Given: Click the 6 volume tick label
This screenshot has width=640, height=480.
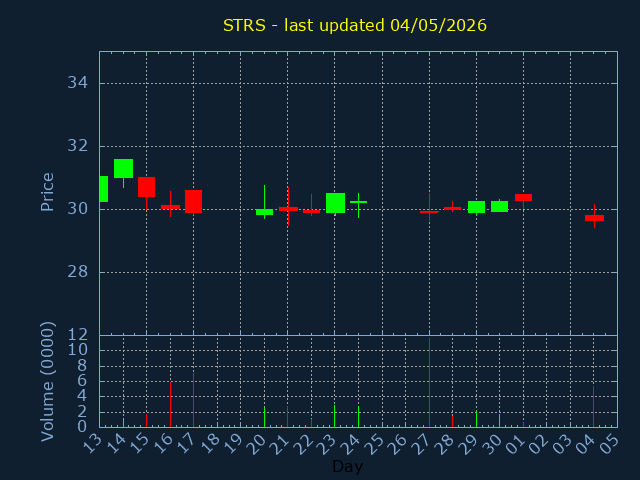Looking at the screenshot, I should point(82,381).
